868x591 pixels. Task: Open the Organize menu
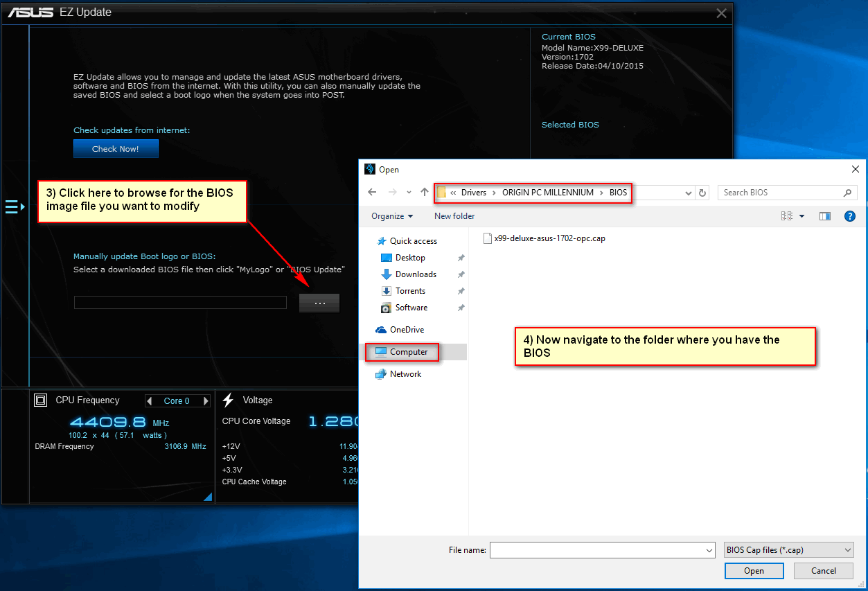coord(392,216)
